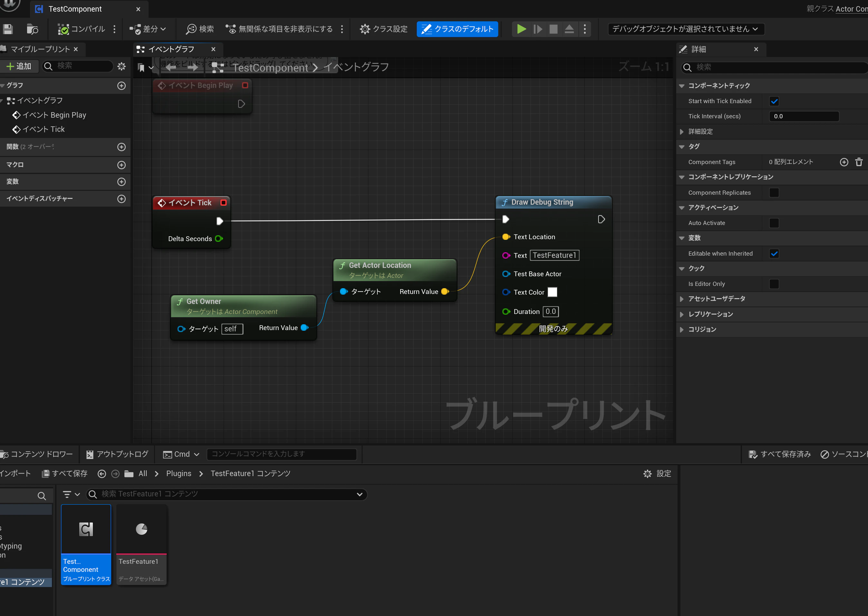Open play options three-dot menu
868x616 pixels.
pos(585,29)
